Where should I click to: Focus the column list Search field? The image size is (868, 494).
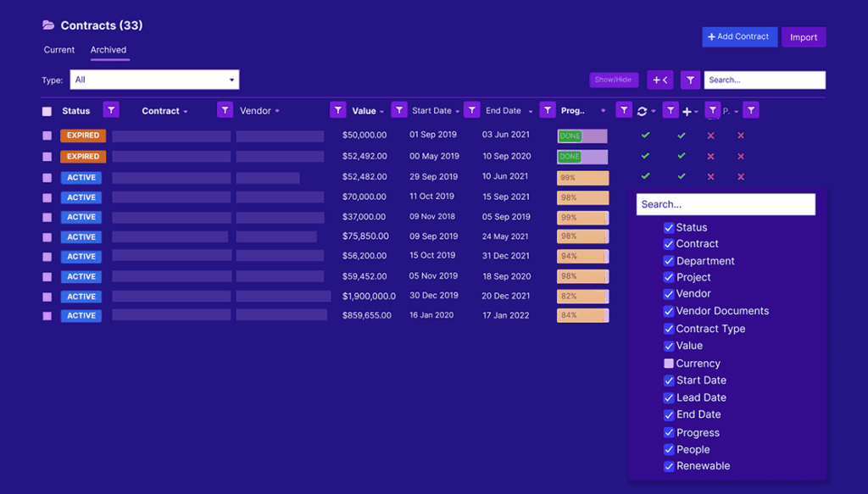(x=726, y=204)
